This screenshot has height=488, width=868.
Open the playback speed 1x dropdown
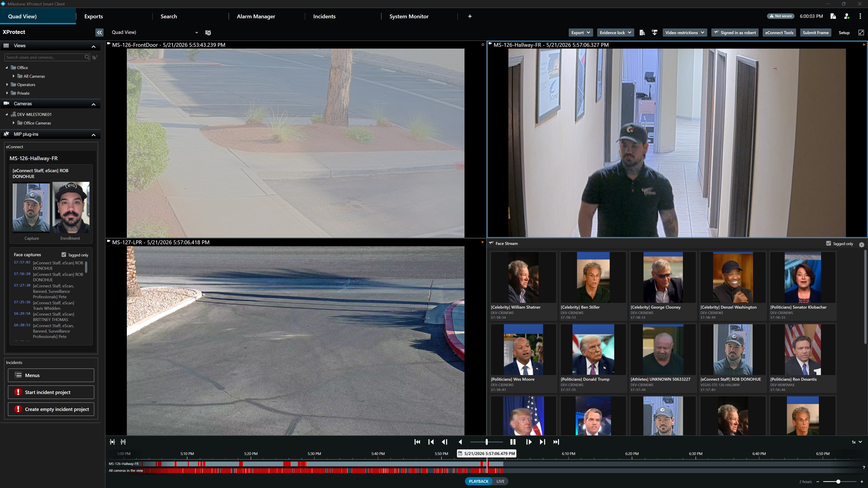(857, 442)
